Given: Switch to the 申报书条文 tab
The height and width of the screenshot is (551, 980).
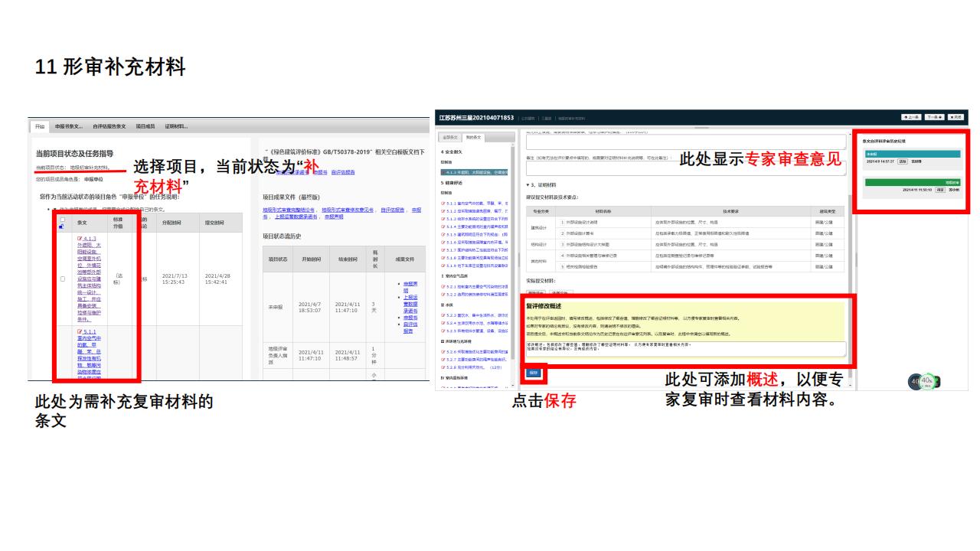Looking at the screenshot, I should click(68, 126).
